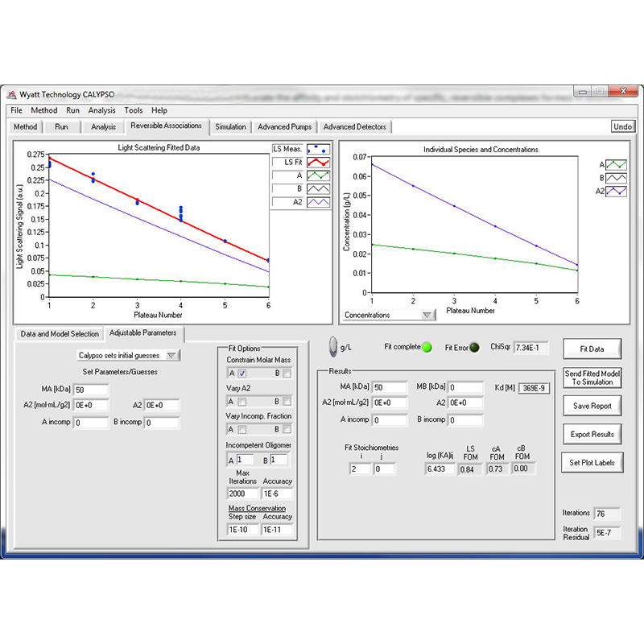This screenshot has height=644, width=644.
Task: Open the Advanced Detectors tab
Action: pyautogui.click(x=355, y=127)
